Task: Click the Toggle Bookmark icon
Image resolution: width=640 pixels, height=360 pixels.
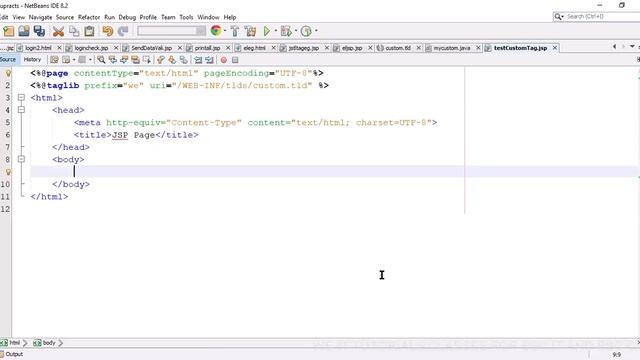Action: pyautogui.click(x=184, y=60)
